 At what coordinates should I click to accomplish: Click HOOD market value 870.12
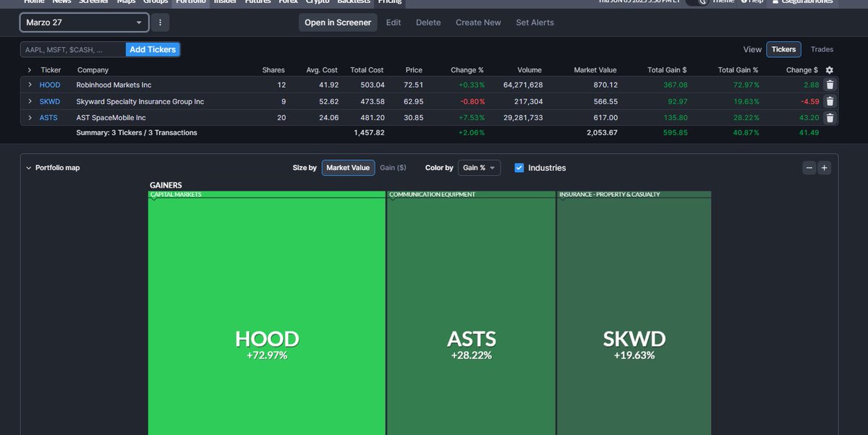[605, 85]
